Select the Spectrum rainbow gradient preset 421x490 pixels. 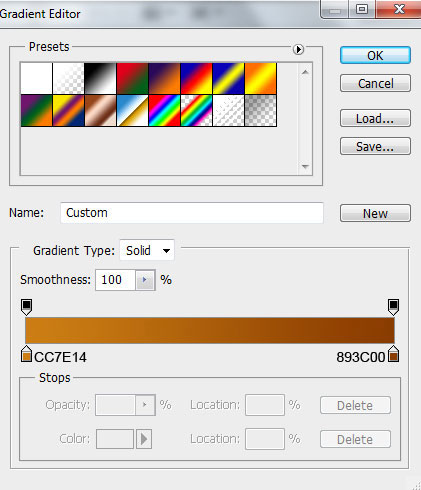click(x=164, y=110)
